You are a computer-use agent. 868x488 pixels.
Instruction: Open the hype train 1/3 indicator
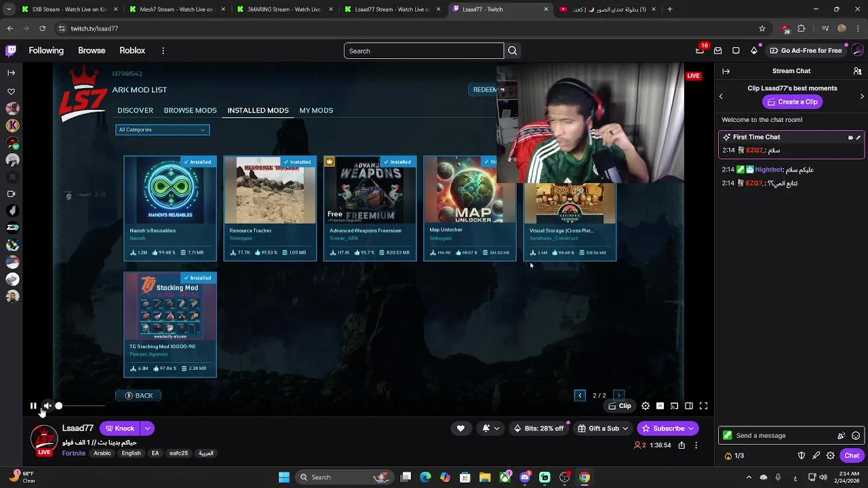coord(734,456)
